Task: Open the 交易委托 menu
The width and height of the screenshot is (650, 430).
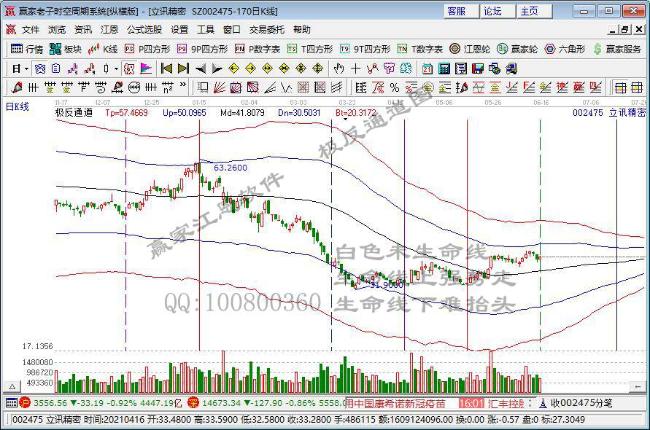Action: (x=267, y=29)
